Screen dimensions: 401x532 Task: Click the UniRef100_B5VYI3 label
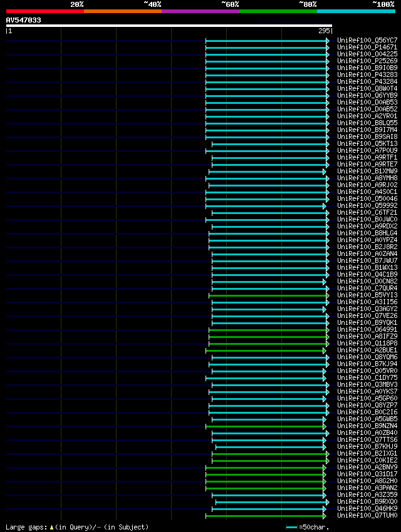(x=367, y=295)
